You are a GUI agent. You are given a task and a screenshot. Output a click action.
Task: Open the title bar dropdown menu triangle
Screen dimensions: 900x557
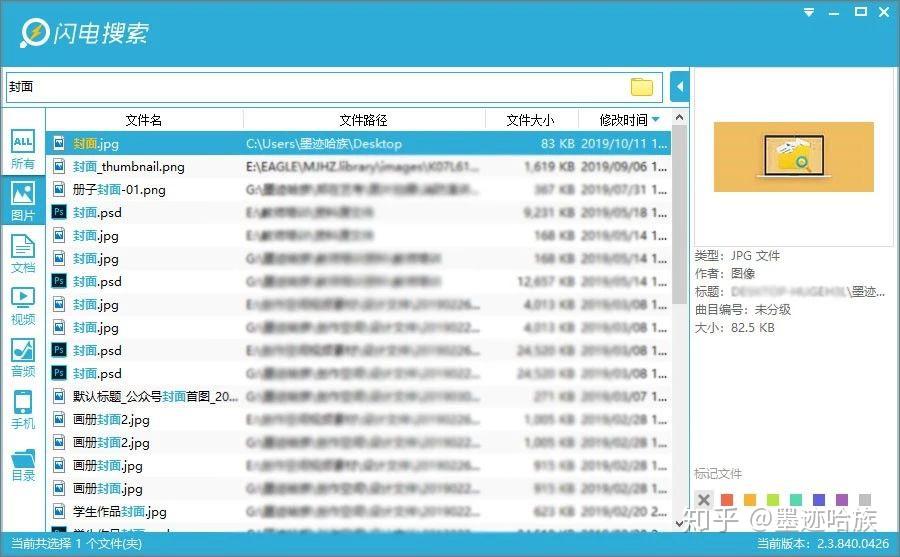(x=809, y=12)
